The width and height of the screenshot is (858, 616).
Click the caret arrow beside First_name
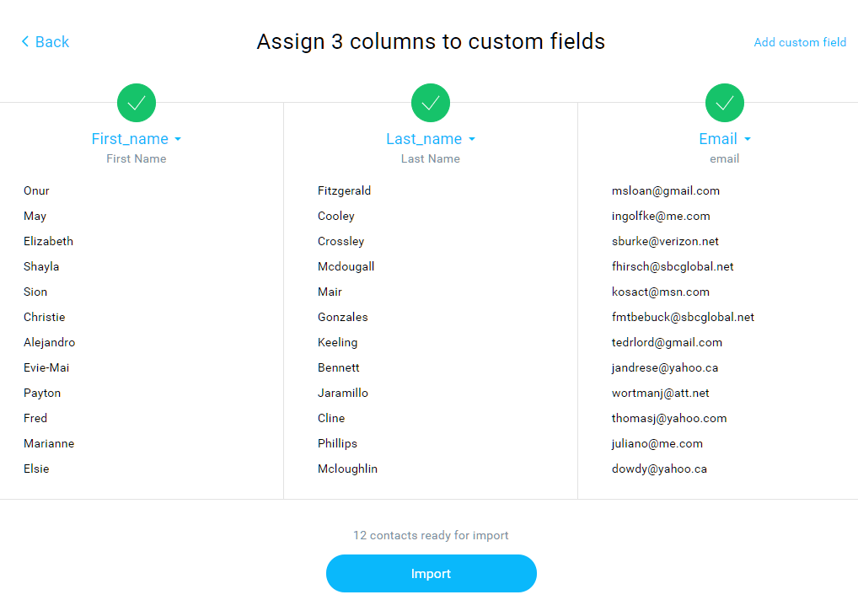click(x=178, y=140)
